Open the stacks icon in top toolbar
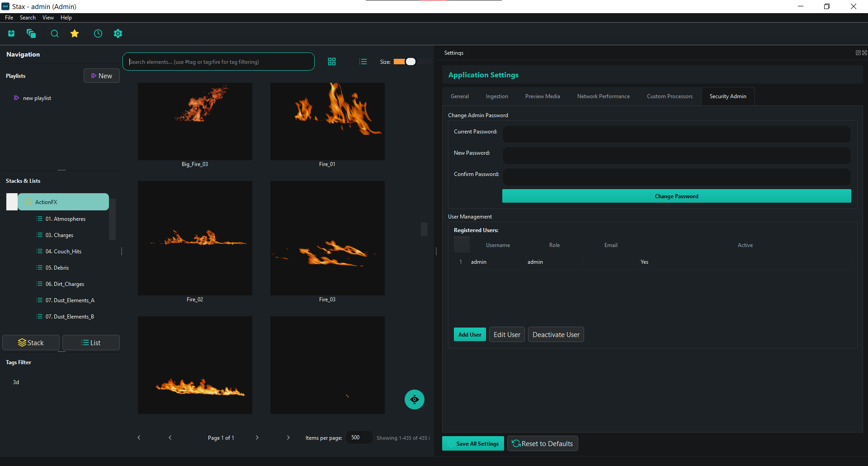Viewport: 868px width, 466px height. pos(31,33)
